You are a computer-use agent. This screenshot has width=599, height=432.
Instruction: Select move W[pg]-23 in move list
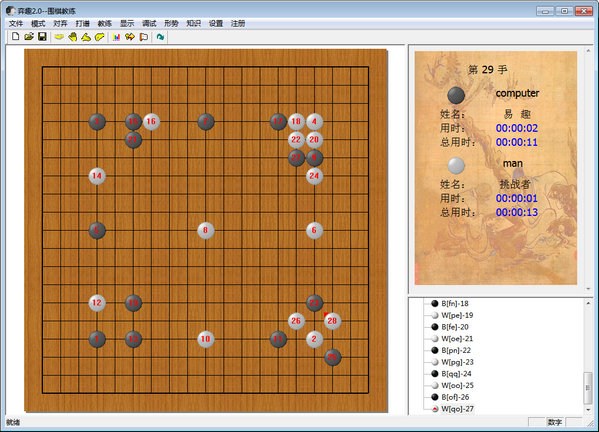click(457, 362)
